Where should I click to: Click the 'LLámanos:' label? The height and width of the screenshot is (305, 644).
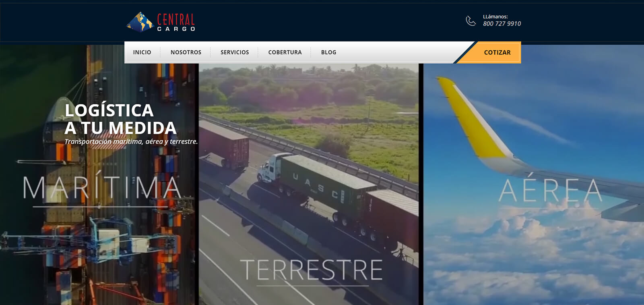495,17
